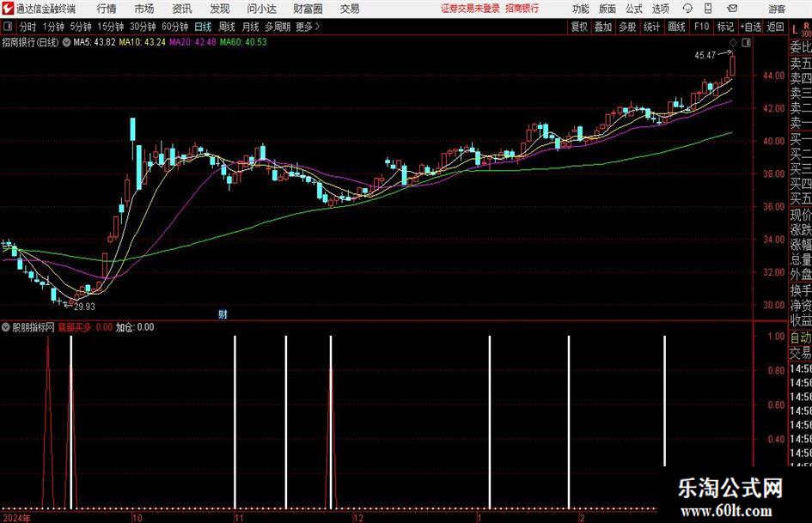Click the 画线 drawing tool button
Screen dimensions: 812x523
(676, 27)
